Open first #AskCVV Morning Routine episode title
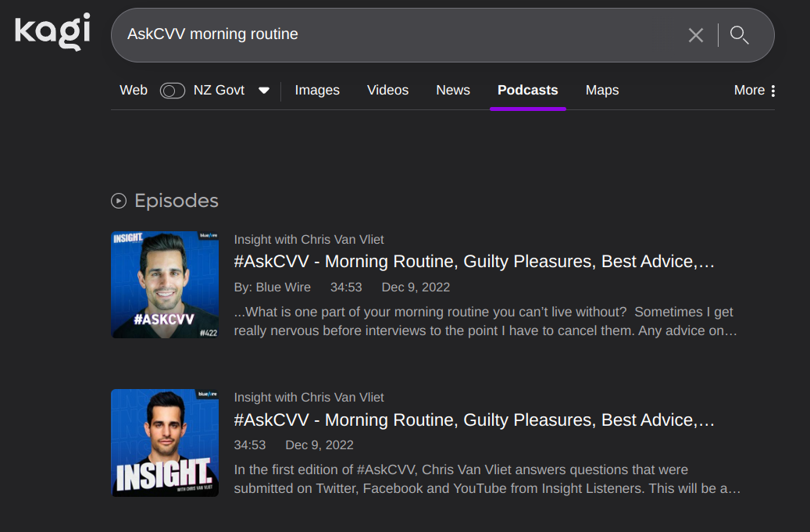 tap(474, 262)
